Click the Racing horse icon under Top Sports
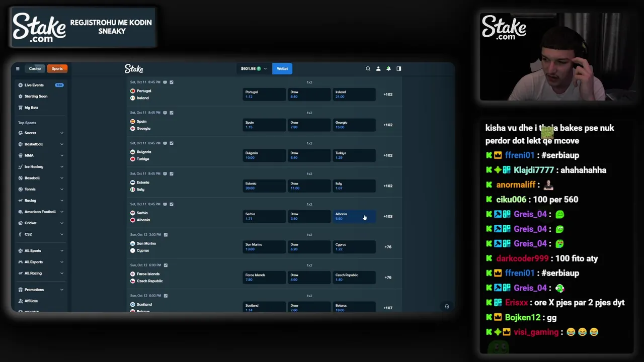644x362 pixels. (21, 200)
